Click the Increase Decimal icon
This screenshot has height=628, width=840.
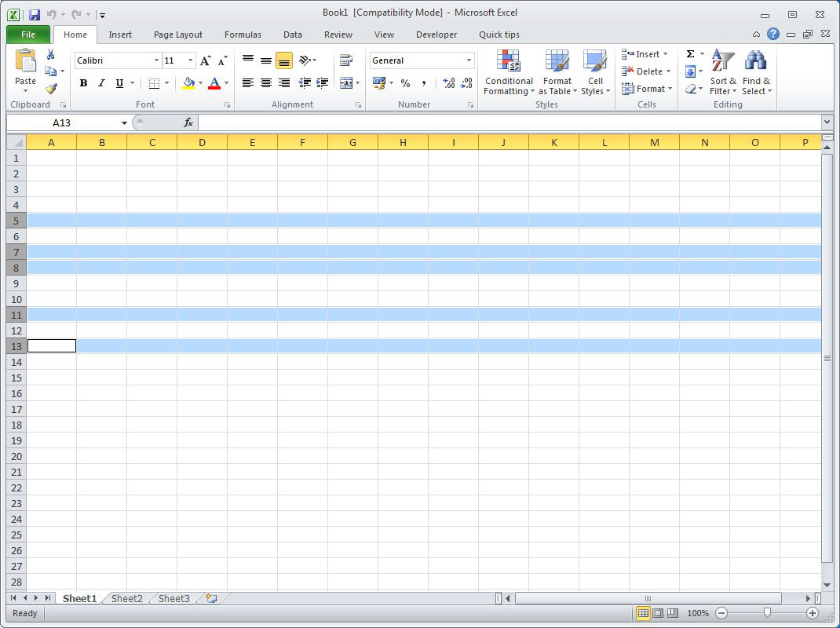449,83
